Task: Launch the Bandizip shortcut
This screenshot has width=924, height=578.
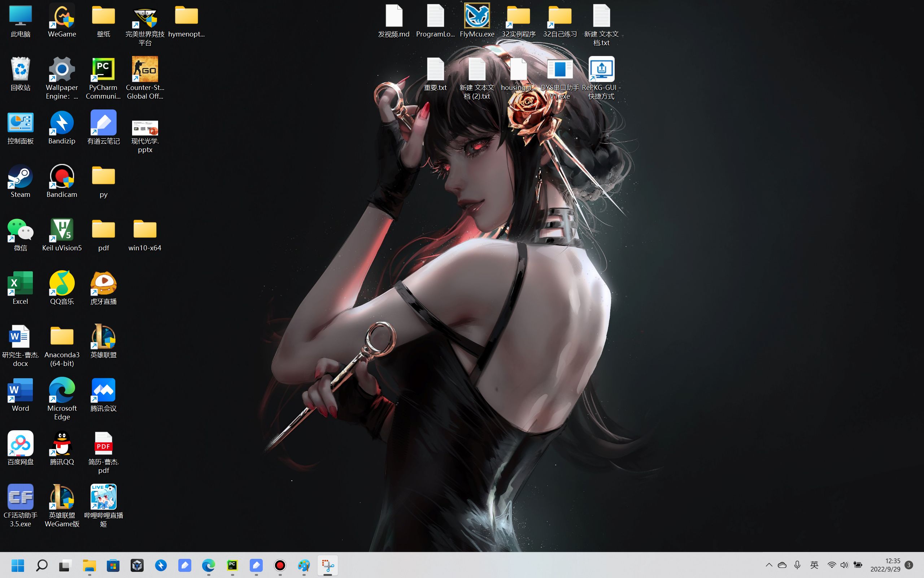Action: [62, 128]
